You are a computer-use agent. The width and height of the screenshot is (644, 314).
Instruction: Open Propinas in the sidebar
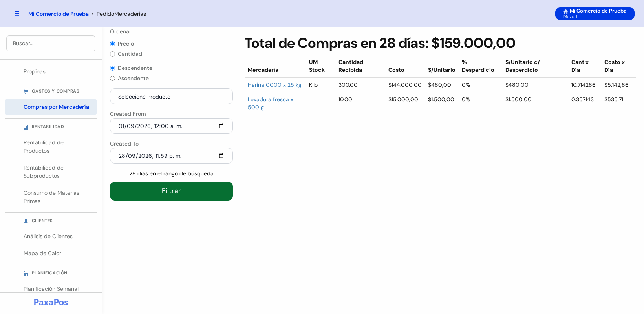pyautogui.click(x=51, y=71)
